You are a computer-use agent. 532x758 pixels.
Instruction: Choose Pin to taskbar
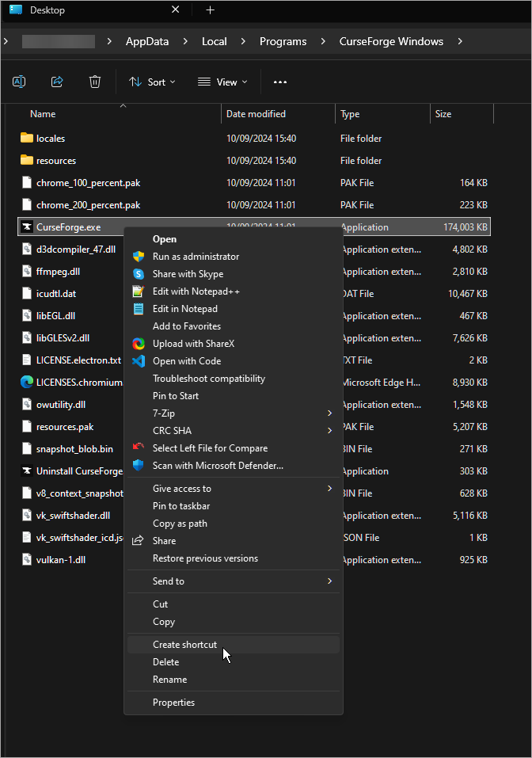[234, 506]
